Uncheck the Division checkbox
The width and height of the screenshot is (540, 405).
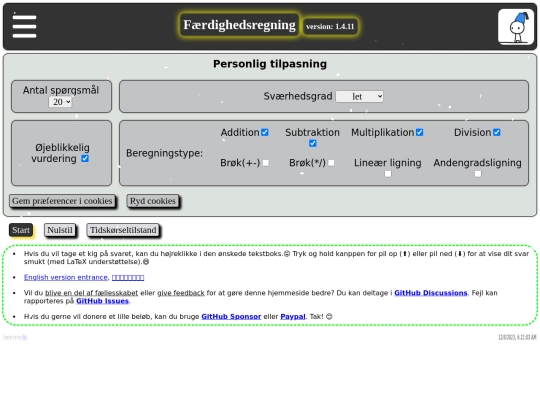click(497, 132)
